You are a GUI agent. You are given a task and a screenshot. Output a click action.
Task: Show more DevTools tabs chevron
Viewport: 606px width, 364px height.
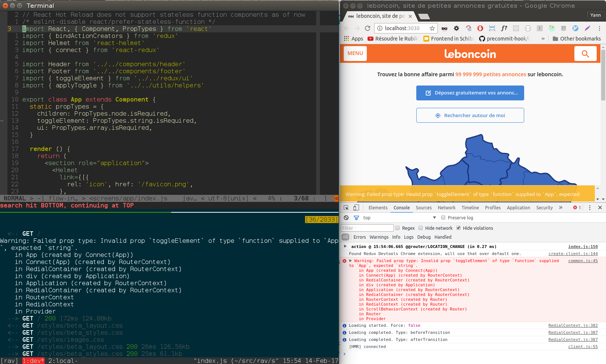[x=561, y=207]
